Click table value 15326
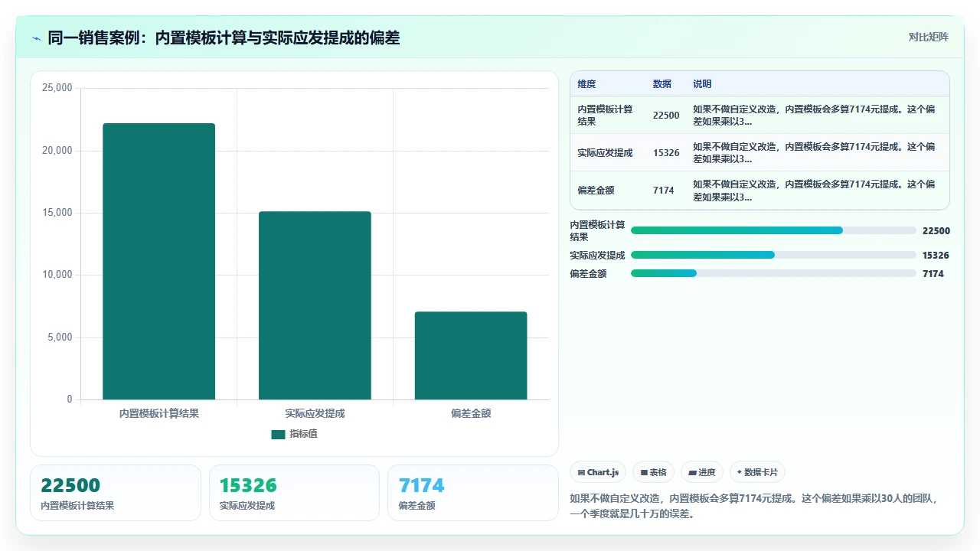Viewport: 980px width, 551px height. [666, 152]
